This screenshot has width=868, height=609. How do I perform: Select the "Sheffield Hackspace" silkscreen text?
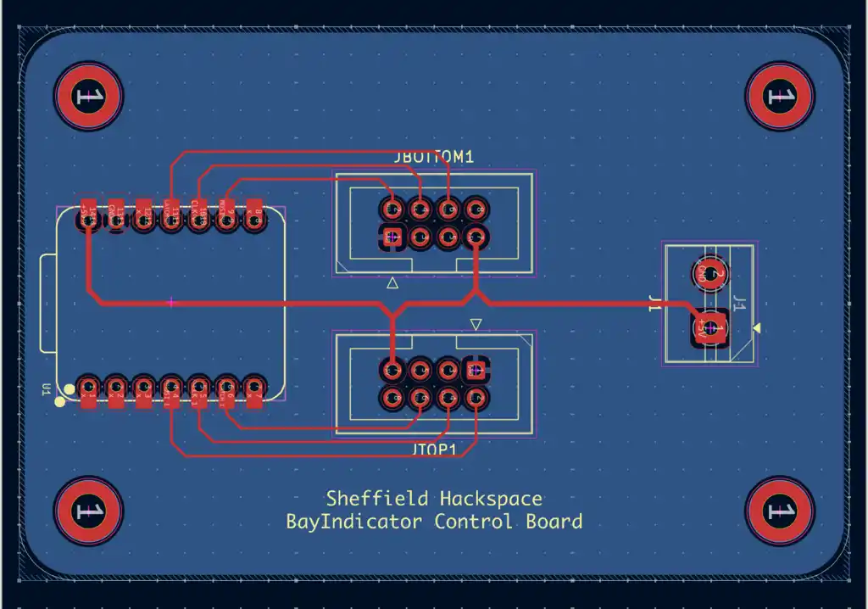(x=434, y=499)
